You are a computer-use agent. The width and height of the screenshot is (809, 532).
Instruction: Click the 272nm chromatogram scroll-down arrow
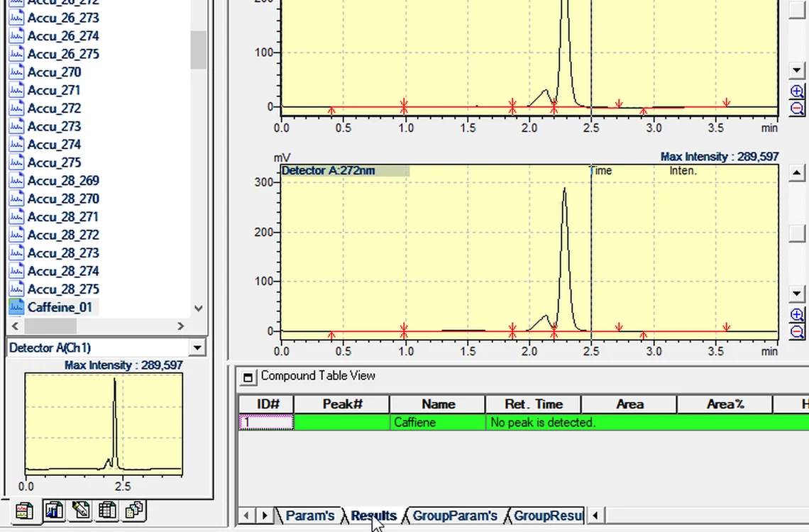797,294
